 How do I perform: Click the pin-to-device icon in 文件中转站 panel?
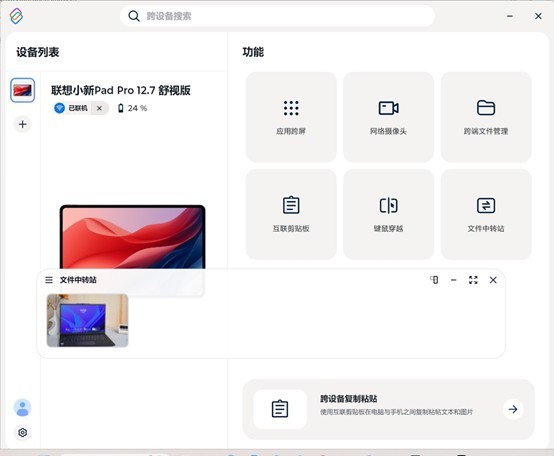coord(434,280)
